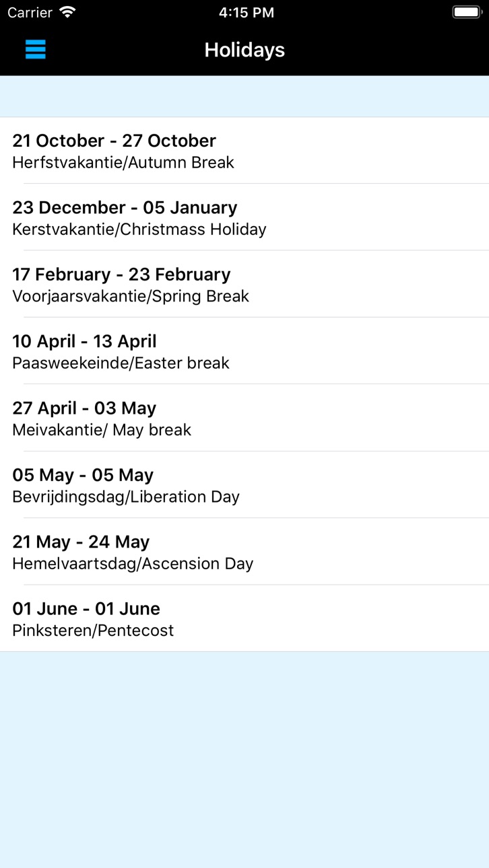Viewport: 489px width, 868px height.
Task: Open the hamburger menu icon
Action: [36, 49]
